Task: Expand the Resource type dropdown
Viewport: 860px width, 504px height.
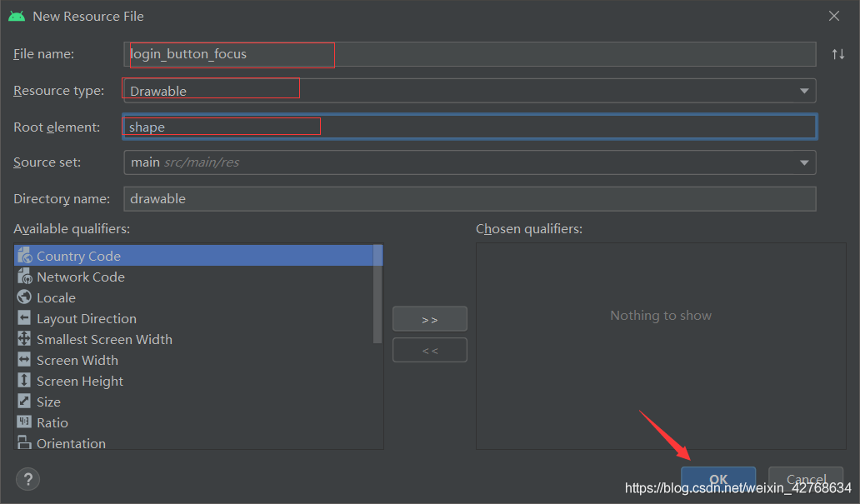Action: click(803, 91)
